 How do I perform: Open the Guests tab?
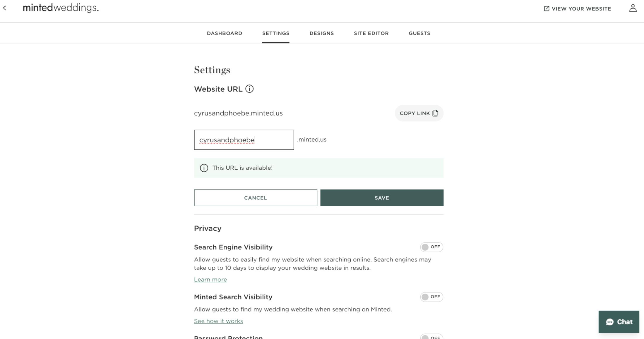click(x=419, y=33)
